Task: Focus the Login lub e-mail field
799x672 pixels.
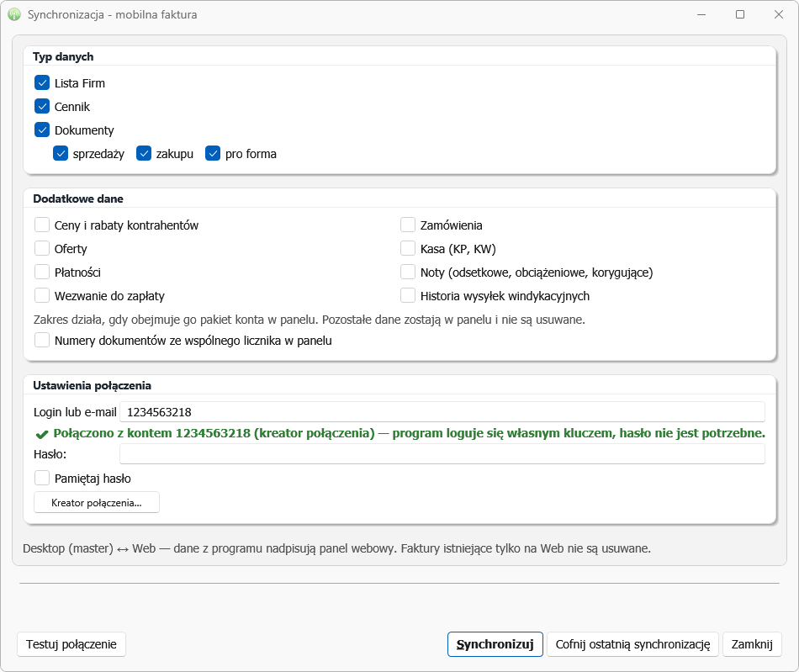Action: [x=442, y=411]
